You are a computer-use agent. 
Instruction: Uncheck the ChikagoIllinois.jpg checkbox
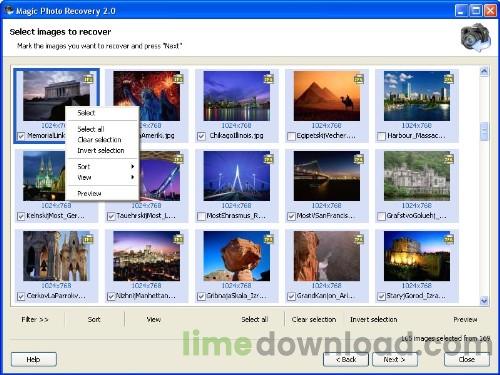click(x=201, y=136)
